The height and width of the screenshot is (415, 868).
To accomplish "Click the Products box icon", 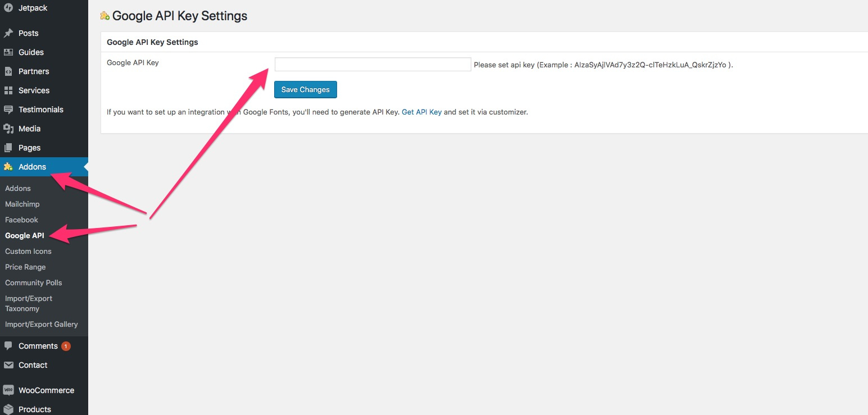I will click(x=8, y=409).
